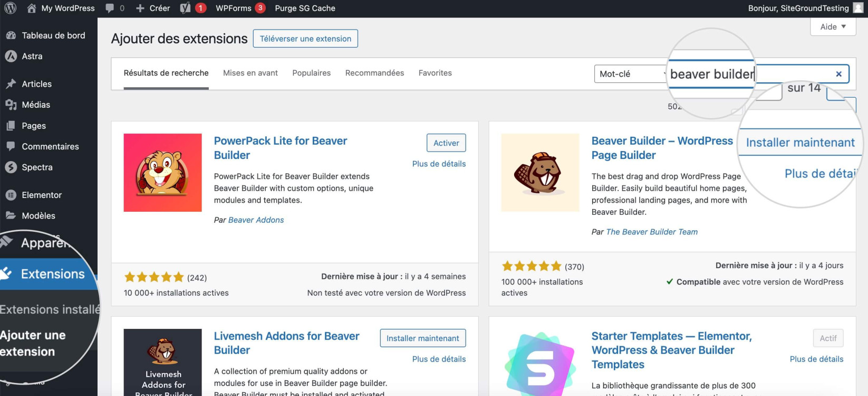Open Beaver Builder – WordPress Page Builder title
The width and height of the screenshot is (868, 396).
(662, 148)
